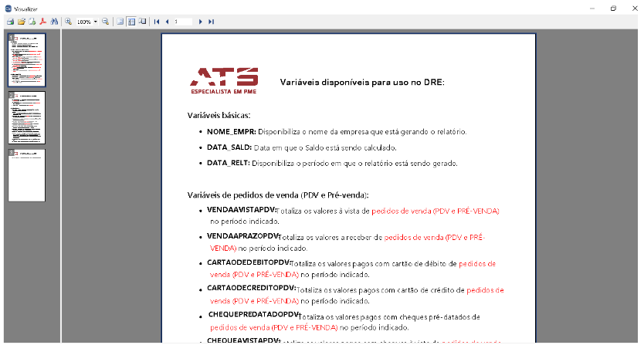This screenshot has width=644, height=345.
Task: Click the 'Variáveis de pedidos de venda' heading
Action: point(278,195)
